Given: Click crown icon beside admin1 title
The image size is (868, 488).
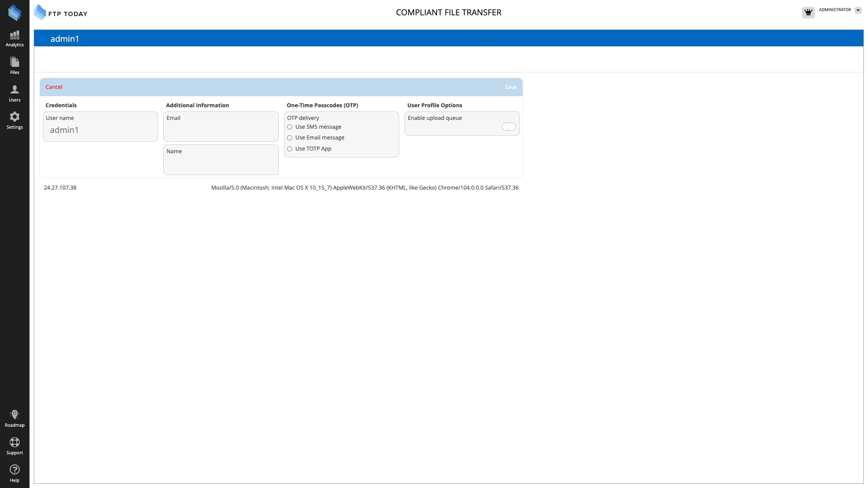Looking at the screenshot, I should click(x=43, y=38).
